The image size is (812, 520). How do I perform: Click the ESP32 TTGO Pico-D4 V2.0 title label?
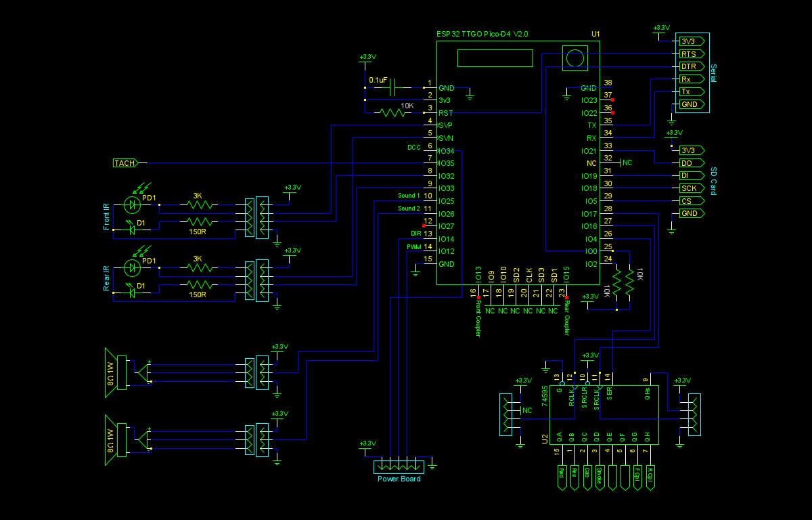pyautogui.click(x=482, y=34)
